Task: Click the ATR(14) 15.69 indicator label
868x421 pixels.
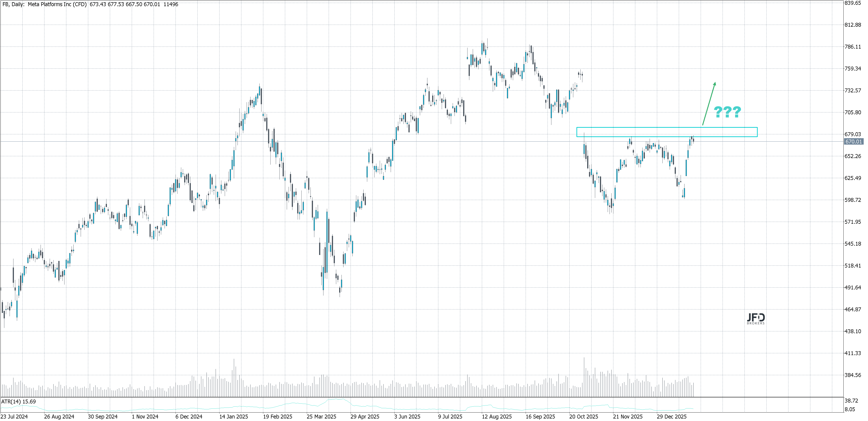Action: tap(18, 402)
